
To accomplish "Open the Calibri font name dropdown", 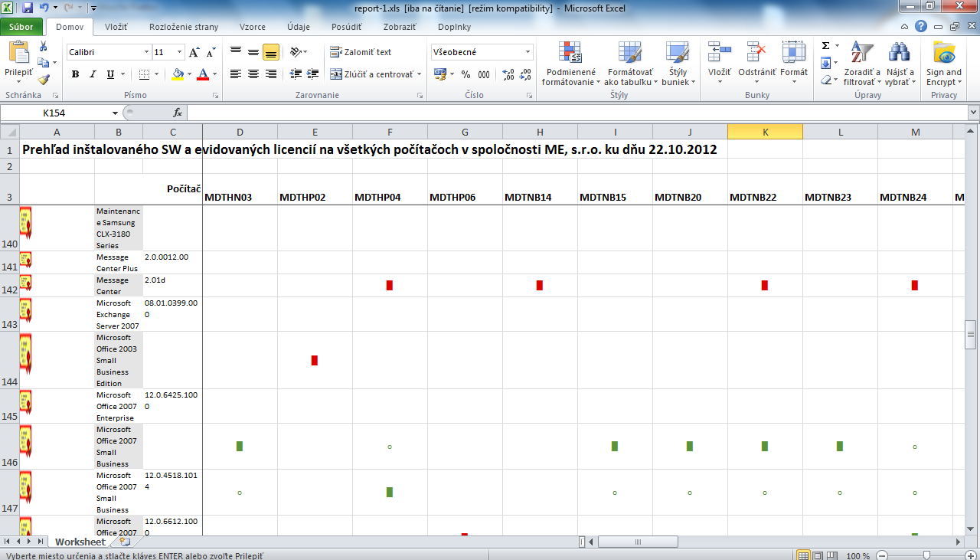I will (146, 52).
